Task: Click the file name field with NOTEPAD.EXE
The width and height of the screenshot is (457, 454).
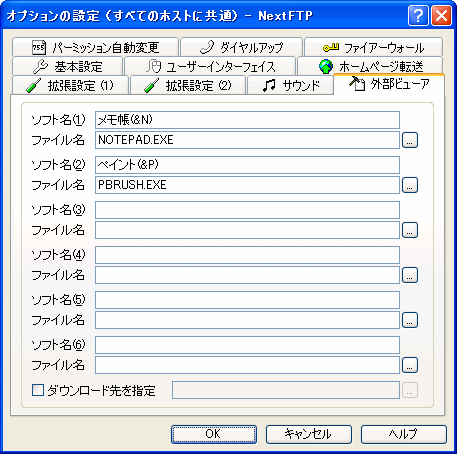Action: (247, 140)
